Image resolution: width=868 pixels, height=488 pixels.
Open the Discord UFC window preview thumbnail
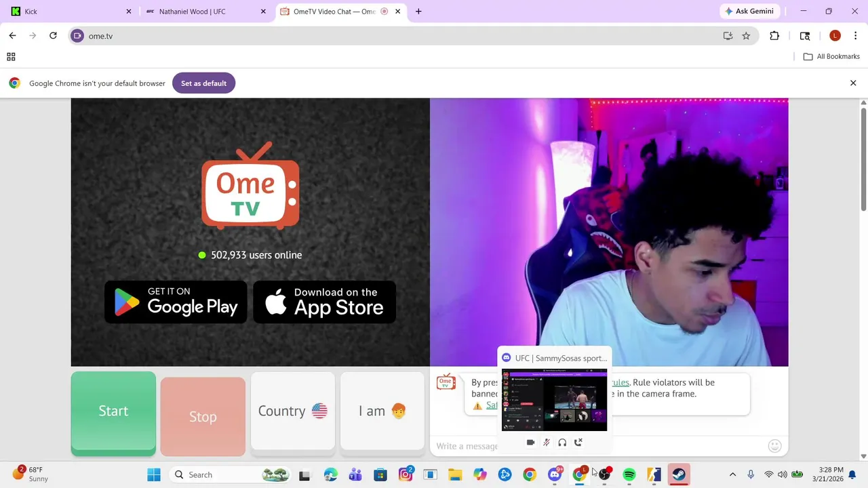point(554,400)
